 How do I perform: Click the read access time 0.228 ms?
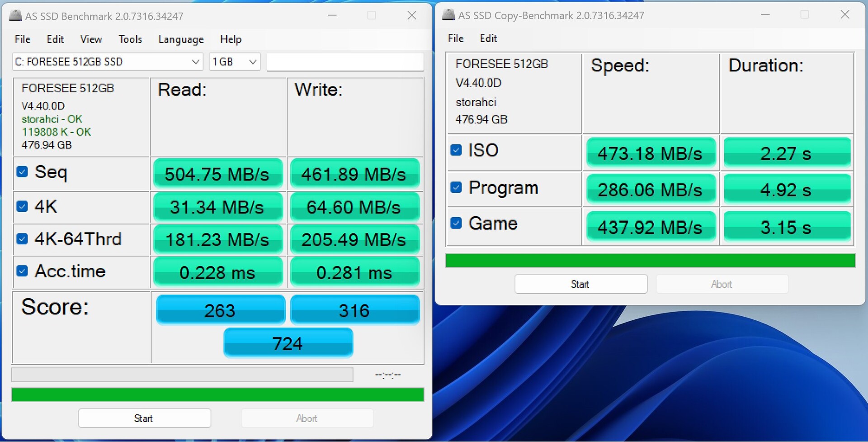click(218, 272)
